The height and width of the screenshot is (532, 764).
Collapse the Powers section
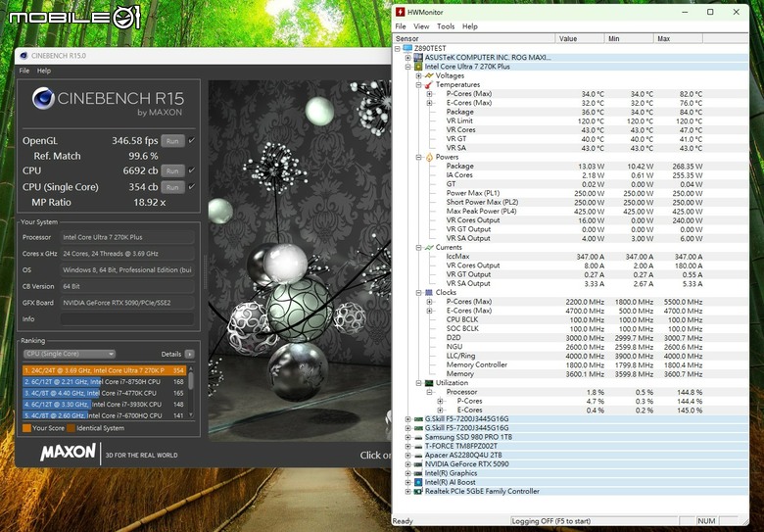[419, 157]
